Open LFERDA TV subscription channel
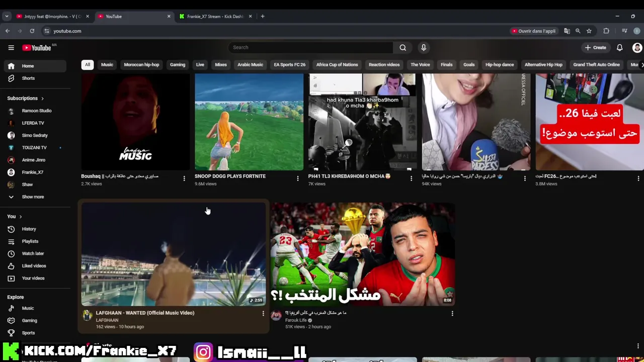 coord(35,123)
